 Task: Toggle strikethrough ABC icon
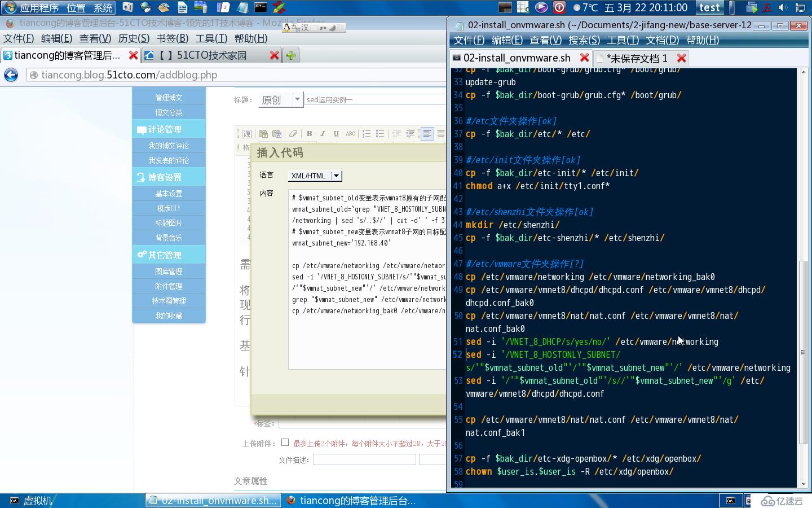click(x=350, y=134)
